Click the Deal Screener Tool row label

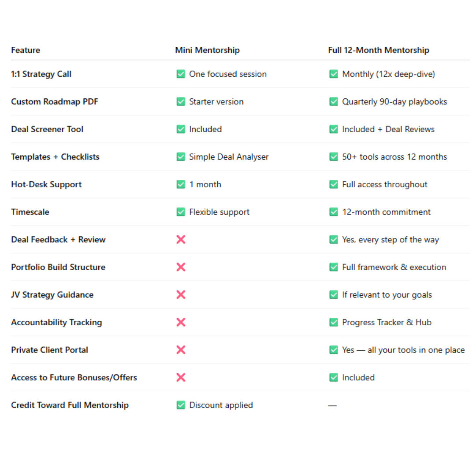[x=47, y=129]
